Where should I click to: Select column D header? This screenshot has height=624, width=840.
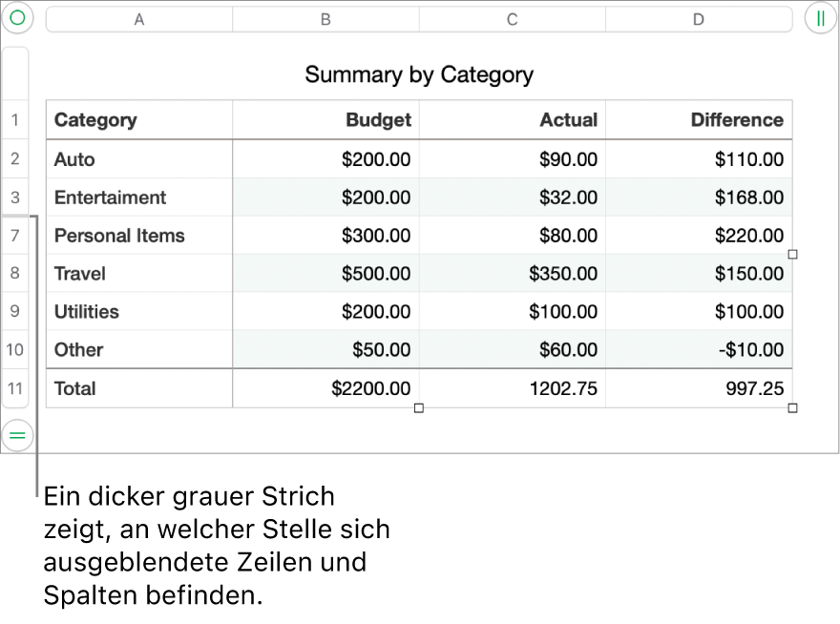pos(699,19)
